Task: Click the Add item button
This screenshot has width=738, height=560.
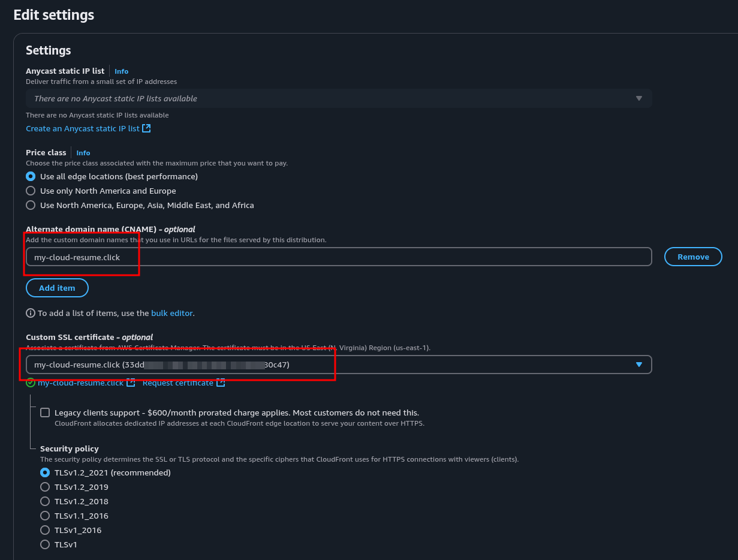Action: click(x=57, y=288)
